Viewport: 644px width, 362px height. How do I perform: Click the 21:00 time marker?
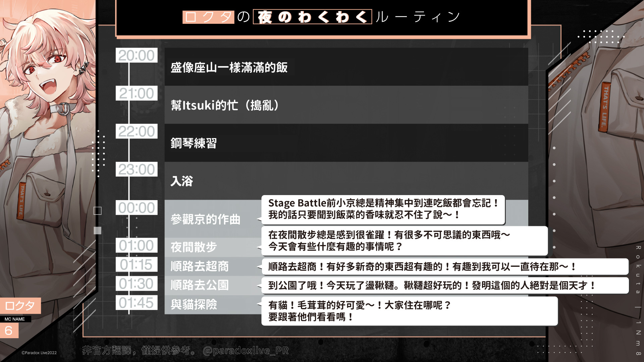pyautogui.click(x=137, y=93)
